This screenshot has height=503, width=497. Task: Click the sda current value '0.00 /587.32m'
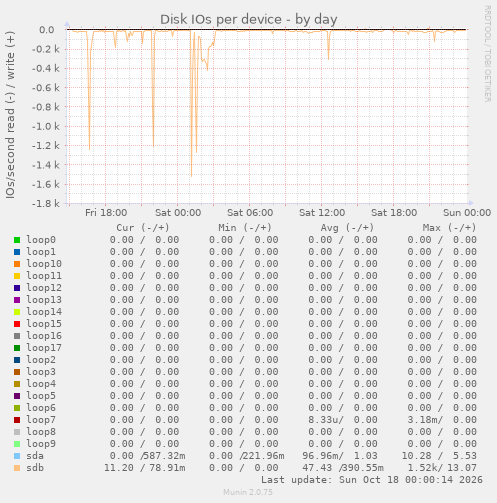coord(148,456)
